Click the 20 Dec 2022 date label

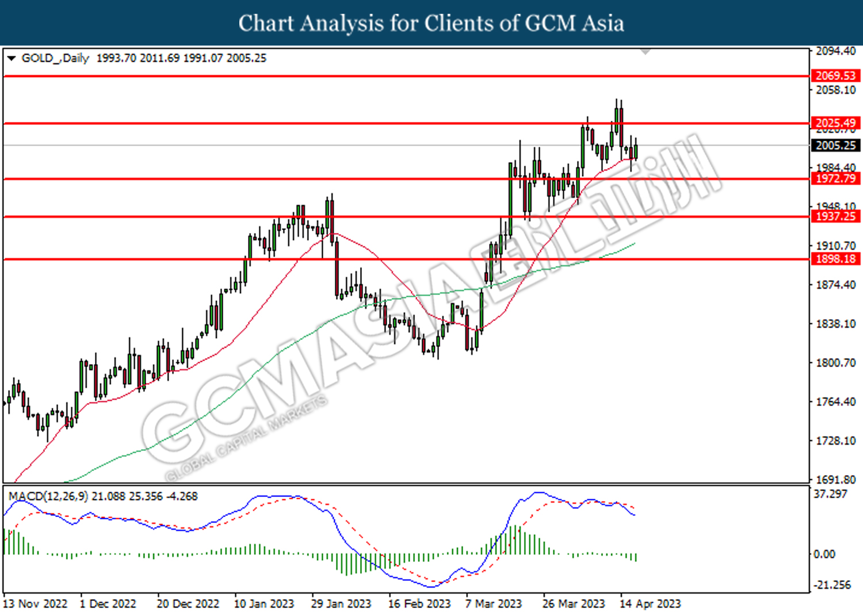188,604
